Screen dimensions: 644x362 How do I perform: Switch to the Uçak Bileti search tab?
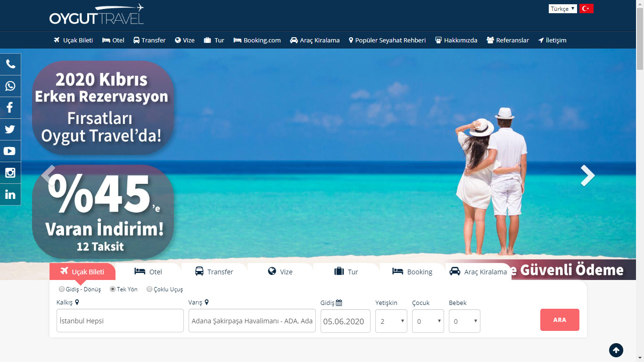coord(83,271)
